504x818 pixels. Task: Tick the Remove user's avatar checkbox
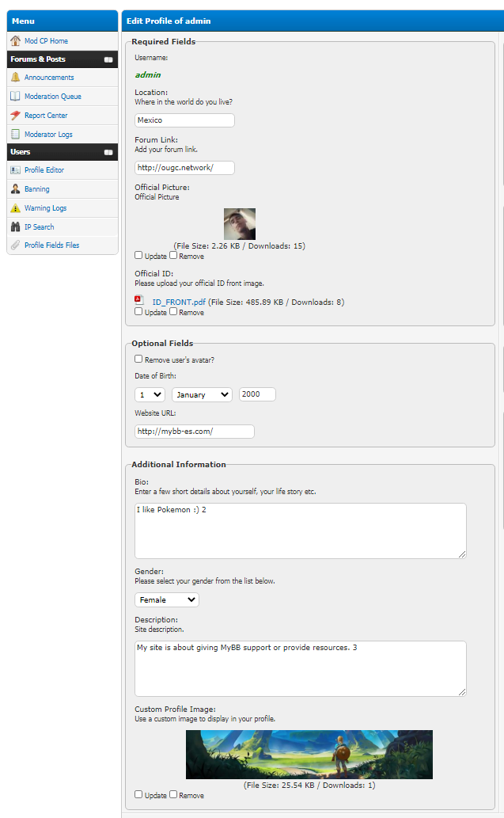coord(138,360)
